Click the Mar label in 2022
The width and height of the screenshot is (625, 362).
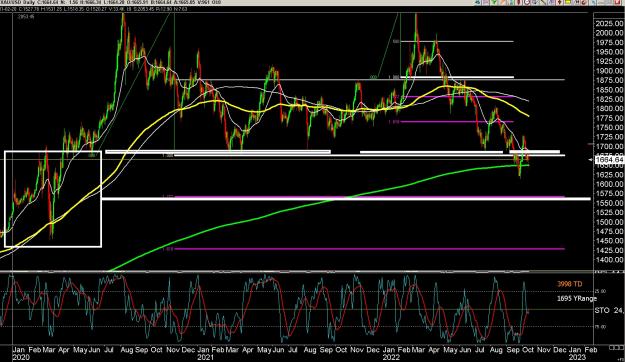(418, 350)
